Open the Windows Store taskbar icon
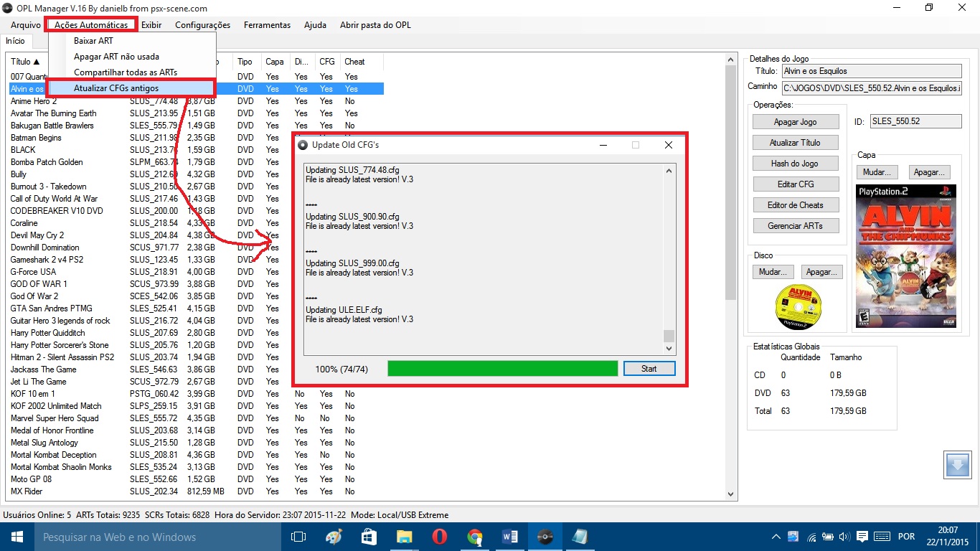This screenshot has width=980, height=551. 369,537
